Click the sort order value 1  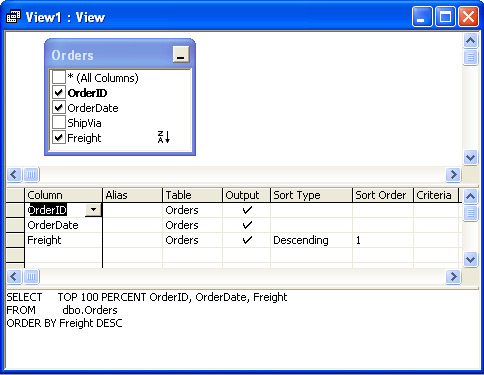coord(383,240)
